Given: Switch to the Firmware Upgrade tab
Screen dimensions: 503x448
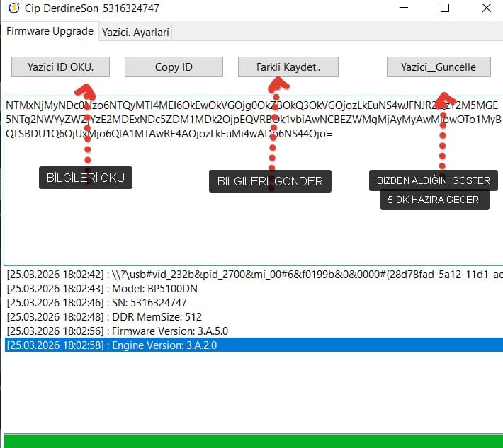Looking at the screenshot, I should (x=50, y=32).
